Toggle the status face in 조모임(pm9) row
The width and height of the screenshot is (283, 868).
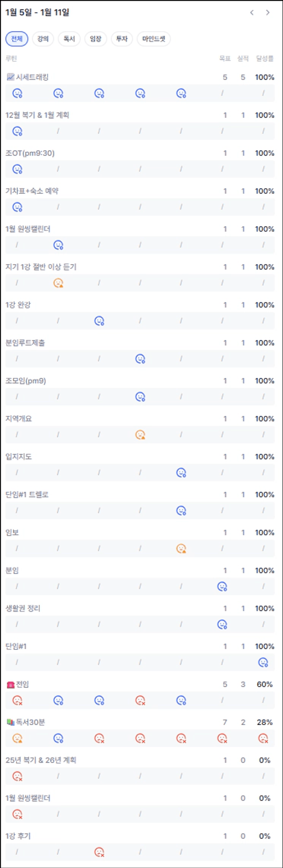[140, 397]
